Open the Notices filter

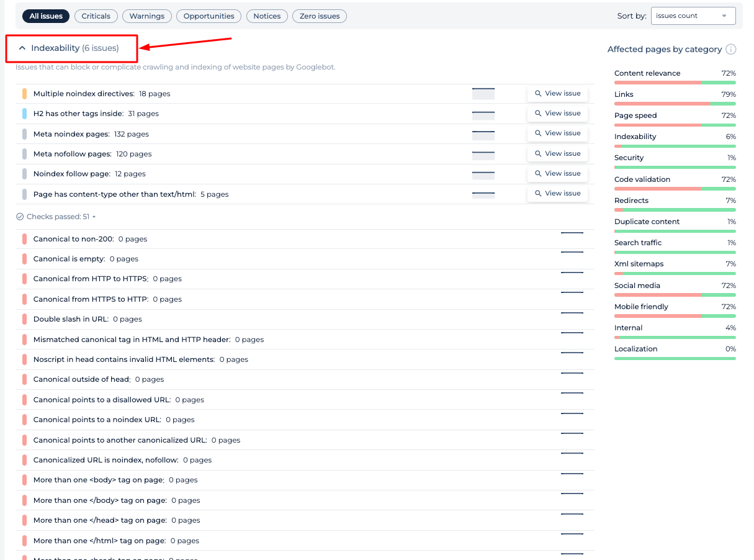[267, 16]
